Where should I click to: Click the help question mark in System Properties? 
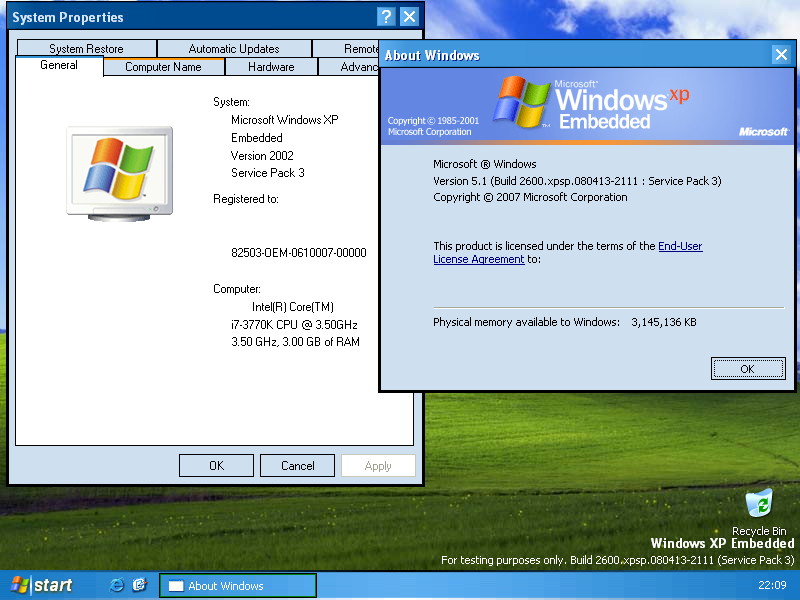click(x=386, y=17)
